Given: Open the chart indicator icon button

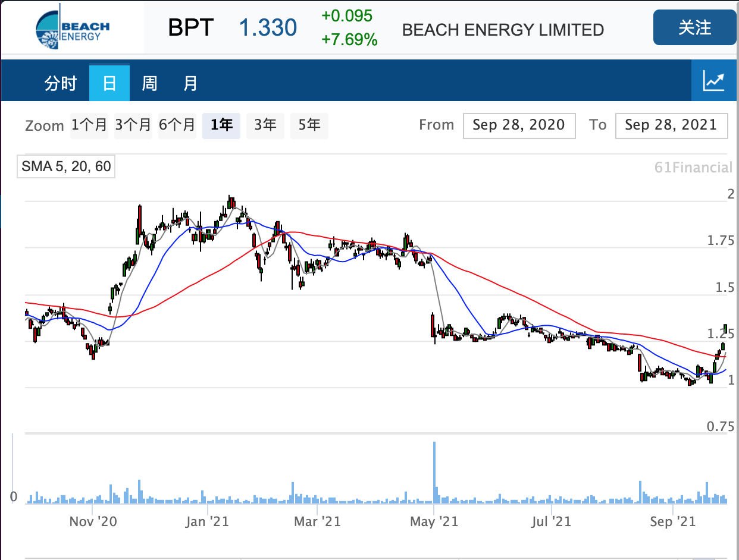Looking at the screenshot, I should [715, 80].
